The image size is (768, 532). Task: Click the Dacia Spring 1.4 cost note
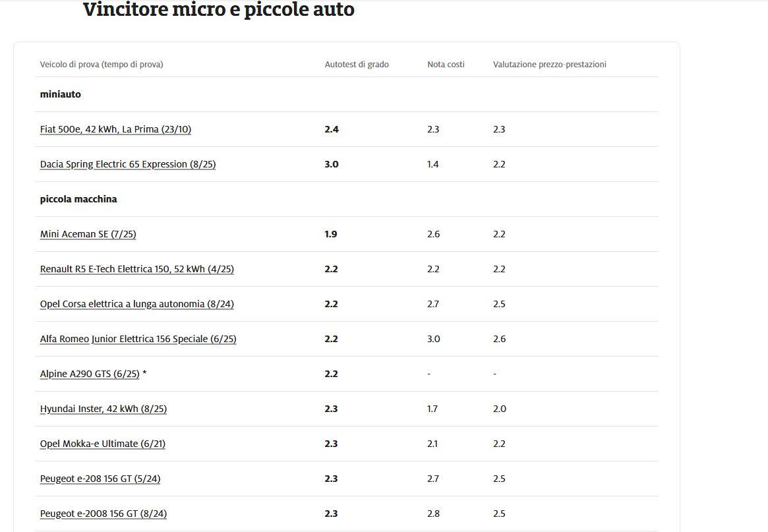click(433, 164)
